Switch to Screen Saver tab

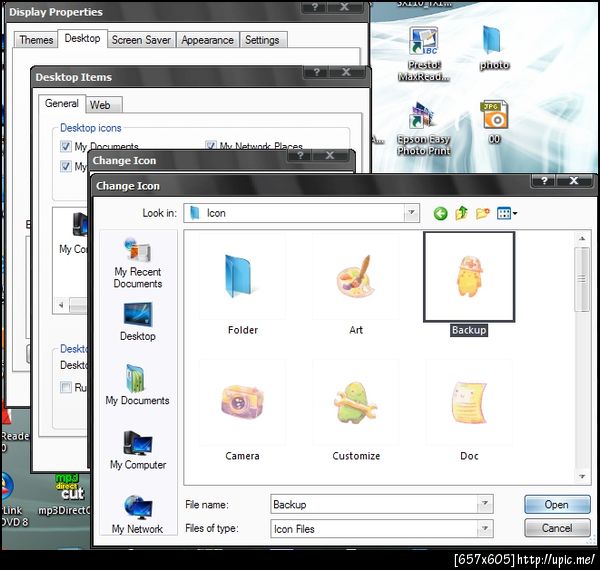(x=141, y=40)
